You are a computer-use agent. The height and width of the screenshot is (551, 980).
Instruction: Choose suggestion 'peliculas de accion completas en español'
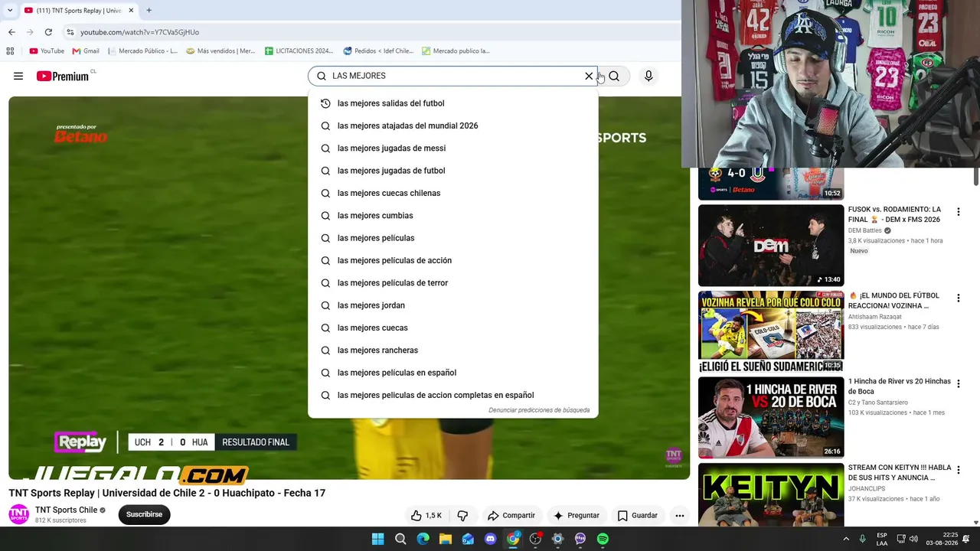tap(452, 395)
